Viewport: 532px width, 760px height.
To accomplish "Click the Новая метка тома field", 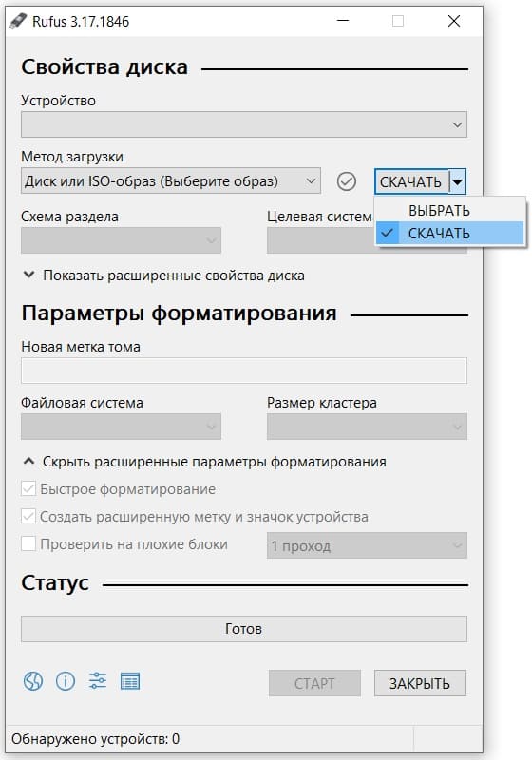I will (244, 370).
